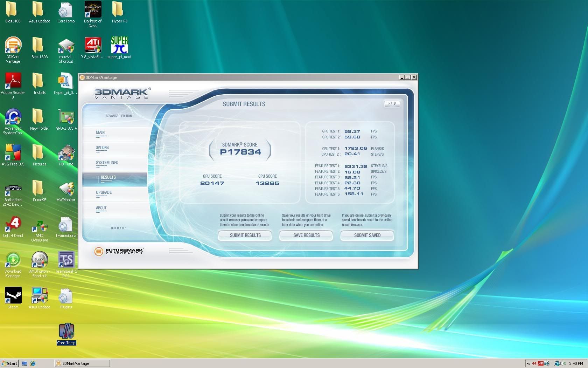Click the volume speaker tray icon
The width and height of the screenshot is (588, 368).
[x=562, y=363]
